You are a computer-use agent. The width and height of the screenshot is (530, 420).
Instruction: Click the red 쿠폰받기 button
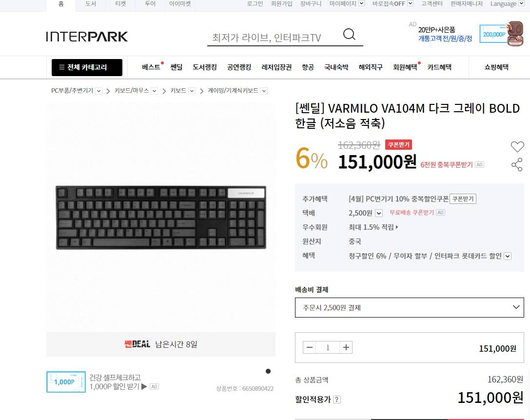[x=398, y=145]
